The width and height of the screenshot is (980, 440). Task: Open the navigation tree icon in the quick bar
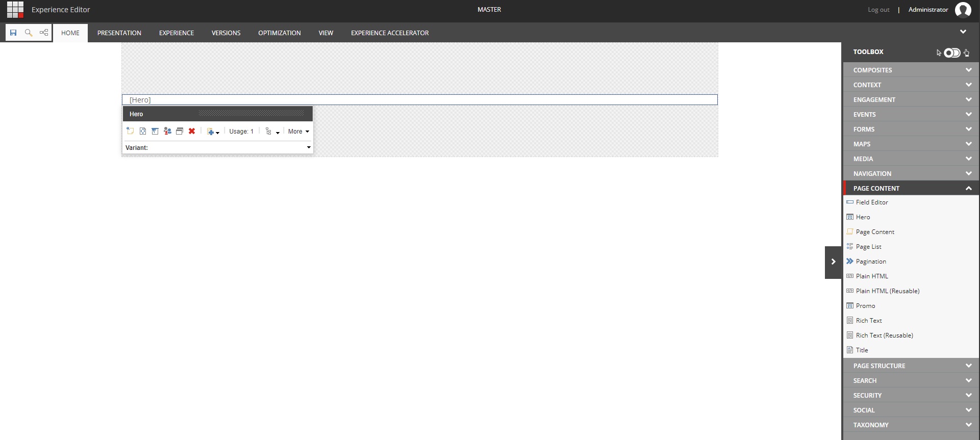[x=44, y=33]
